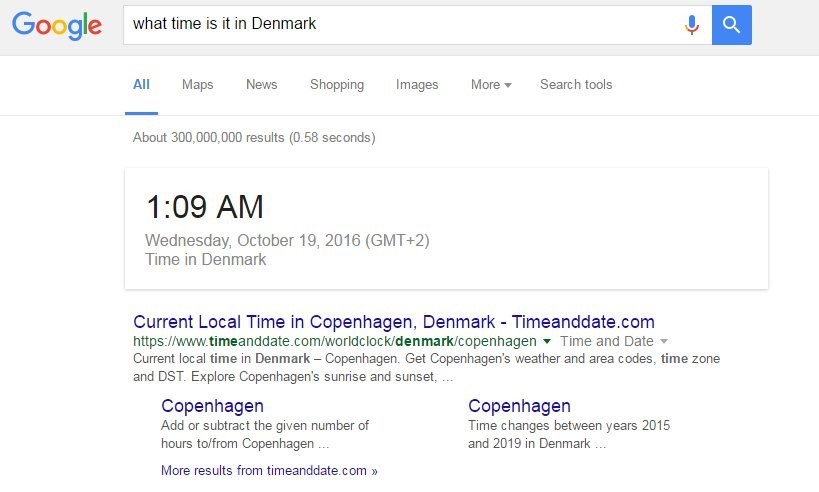Expand green arrow next to timeanddate URL

click(x=547, y=341)
